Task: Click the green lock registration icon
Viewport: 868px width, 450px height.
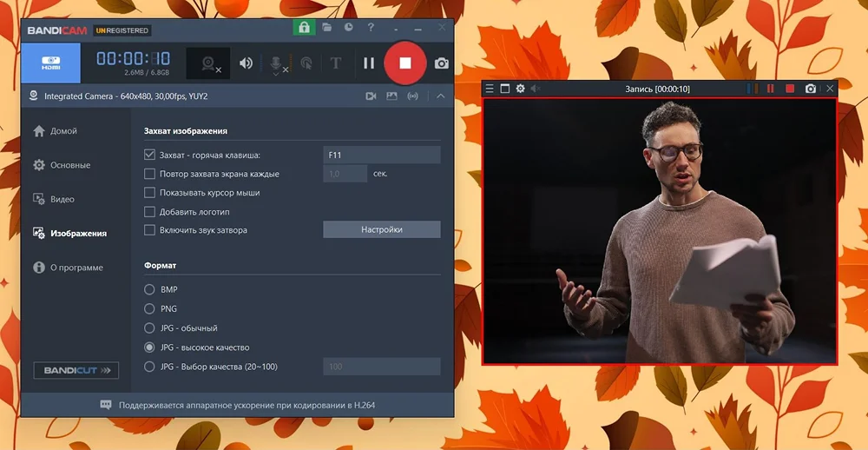Action: tap(304, 28)
